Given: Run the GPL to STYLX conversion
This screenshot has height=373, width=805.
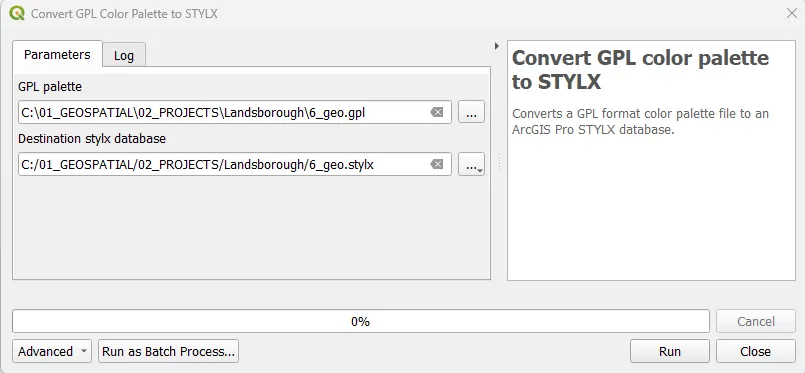Looking at the screenshot, I should [670, 351].
